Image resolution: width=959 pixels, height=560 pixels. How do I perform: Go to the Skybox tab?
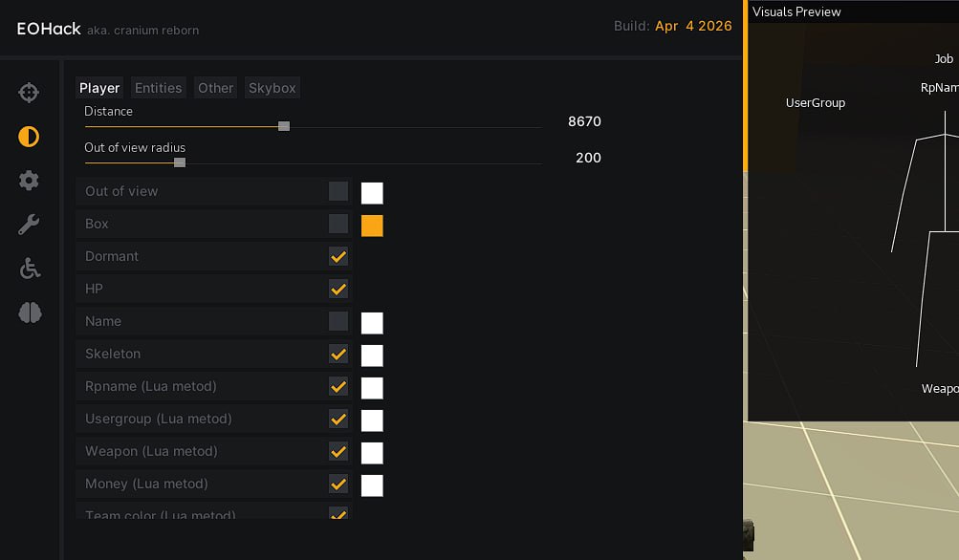272,88
